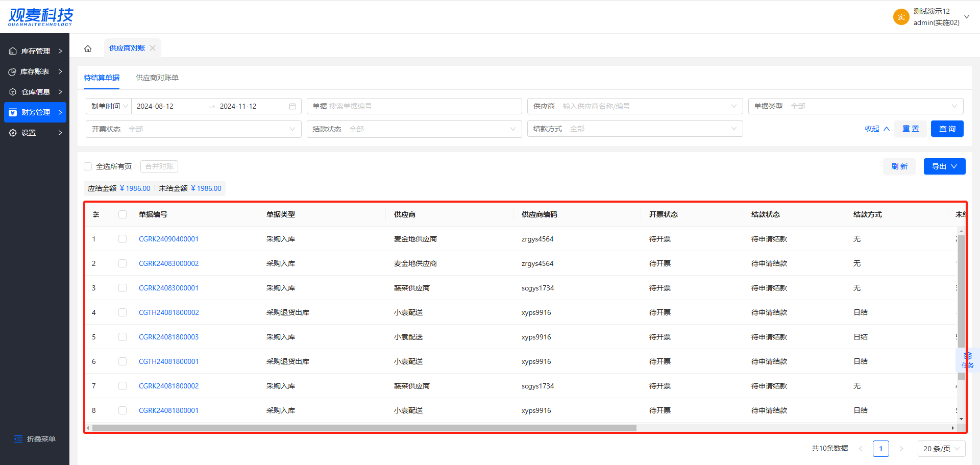Click the home icon tab
The width and height of the screenshot is (980, 465).
[x=88, y=48]
